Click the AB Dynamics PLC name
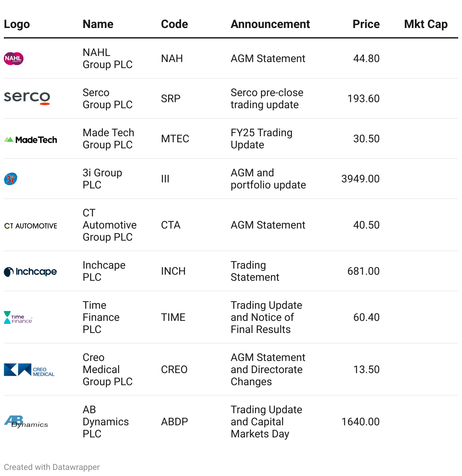The image size is (462, 476). point(106,422)
